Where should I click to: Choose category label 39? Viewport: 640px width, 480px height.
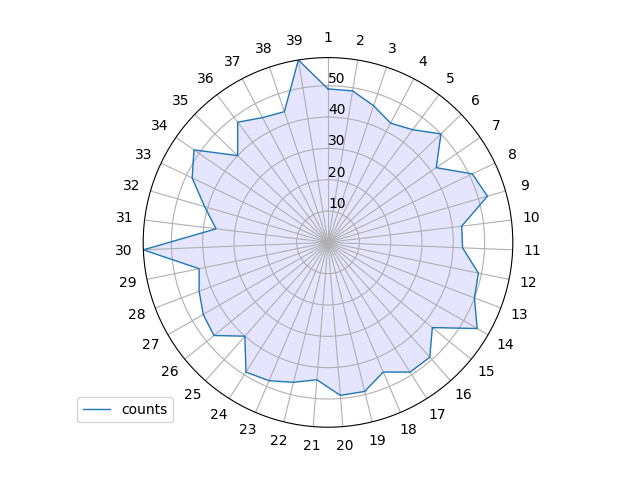(294, 40)
